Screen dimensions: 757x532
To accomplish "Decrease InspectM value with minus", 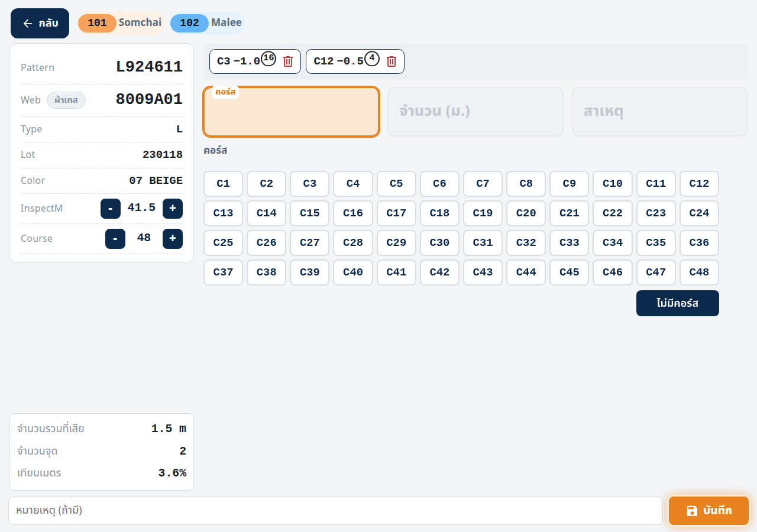I will (111, 209).
